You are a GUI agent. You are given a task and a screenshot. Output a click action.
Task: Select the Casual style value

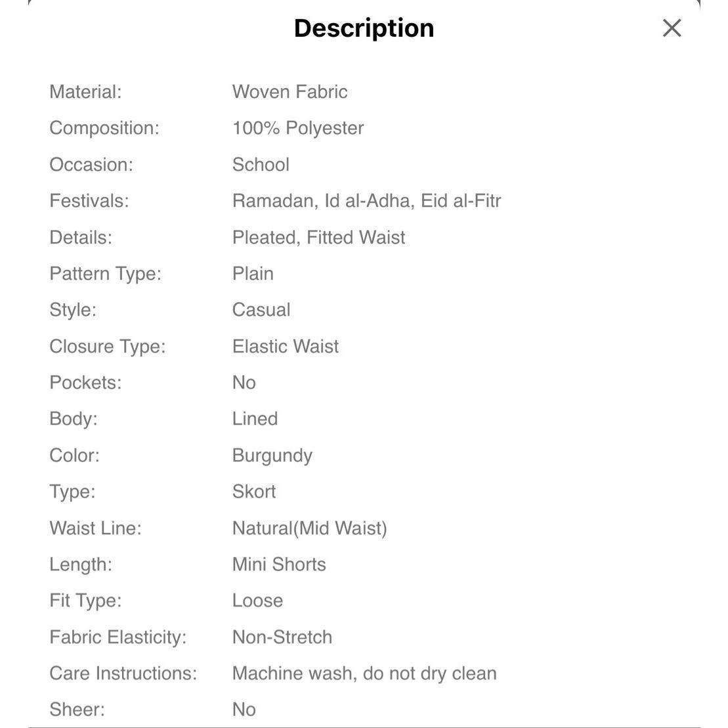coord(261,310)
